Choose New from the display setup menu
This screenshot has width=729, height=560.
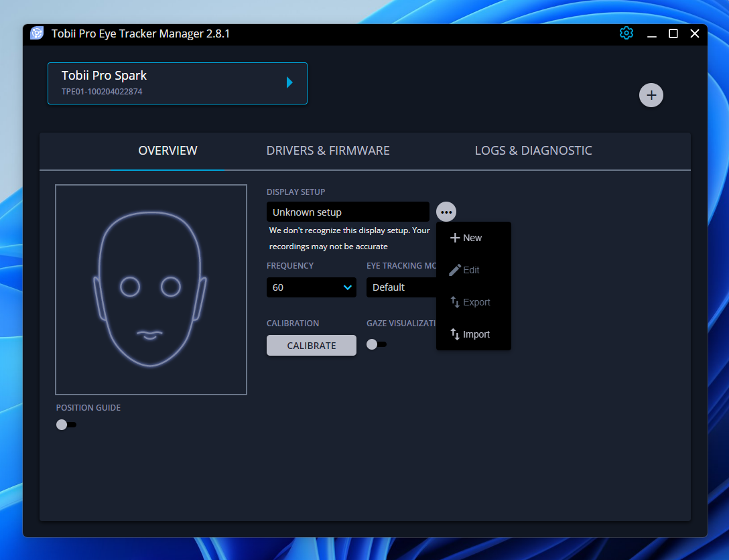[474, 238]
